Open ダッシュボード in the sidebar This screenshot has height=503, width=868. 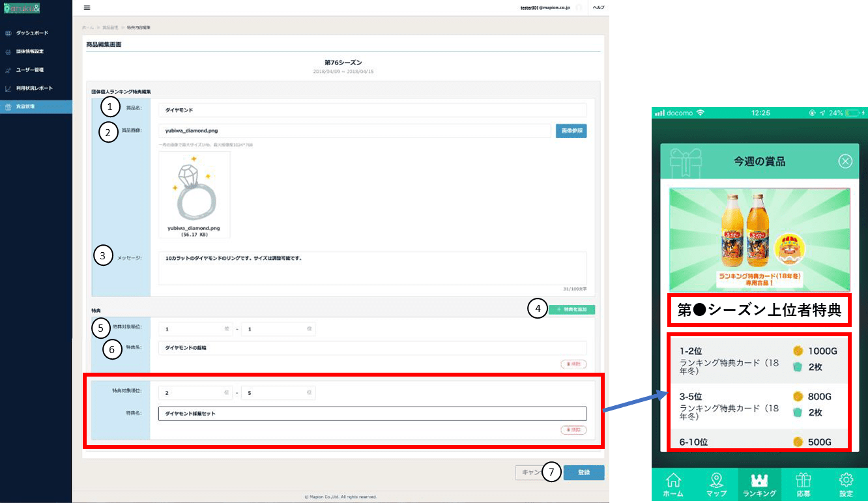pos(31,33)
